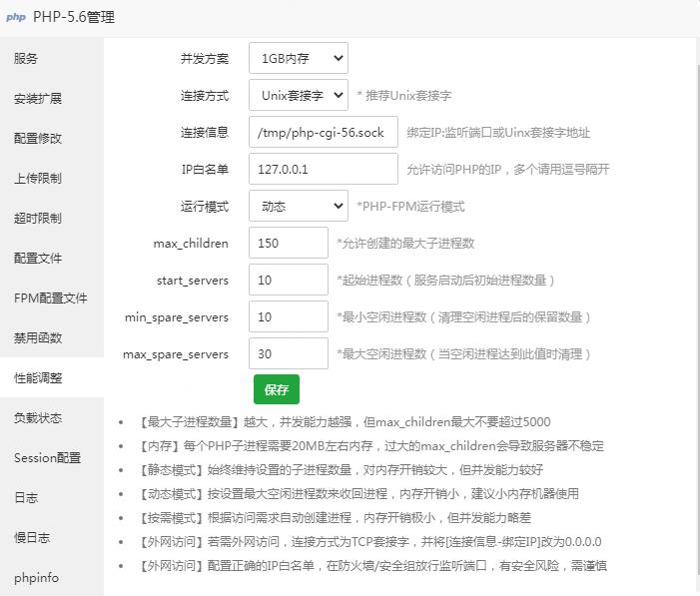The width and height of the screenshot is (700, 596).
Task: Click the start_servers label
Action: (193, 281)
